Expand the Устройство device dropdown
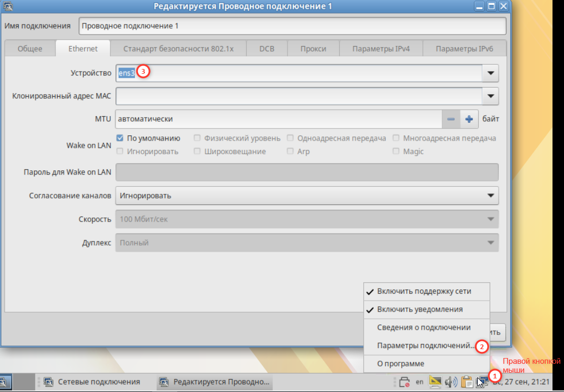The width and height of the screenshot is (564, 392). [x=490, y=73]
